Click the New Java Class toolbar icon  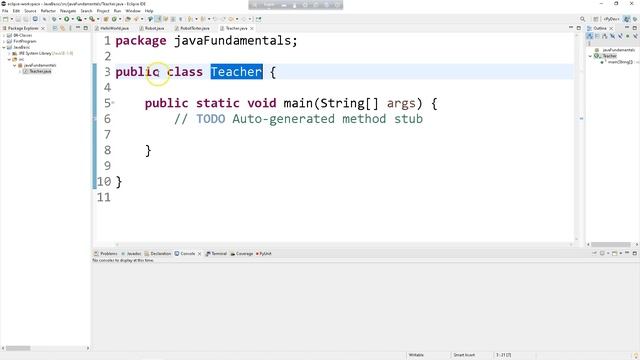point(114,19)
